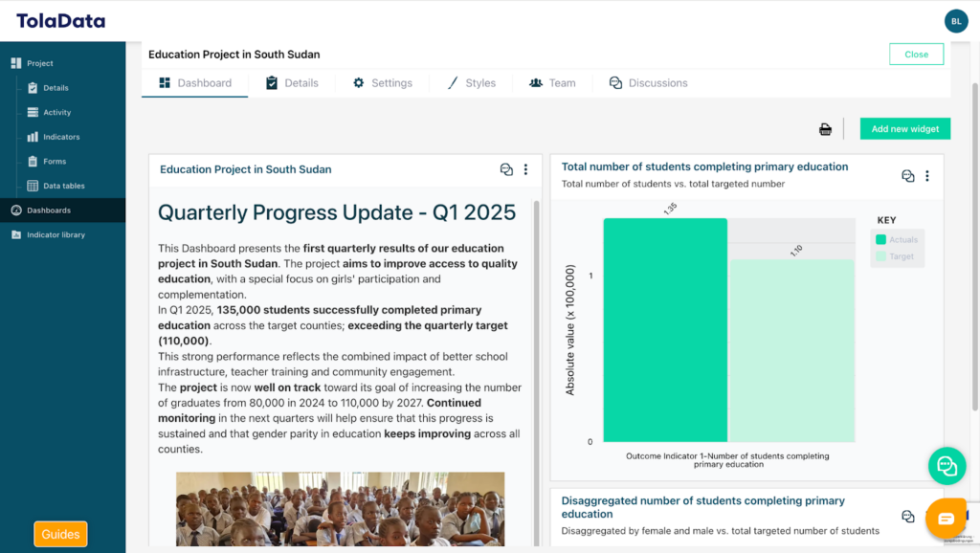Screen dimensions: 980x553
Task: Click the TolaData logo
Action: 60,21
